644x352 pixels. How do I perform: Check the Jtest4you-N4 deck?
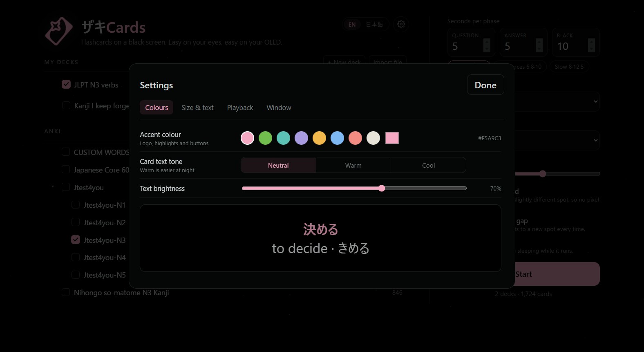pos(76,257)
